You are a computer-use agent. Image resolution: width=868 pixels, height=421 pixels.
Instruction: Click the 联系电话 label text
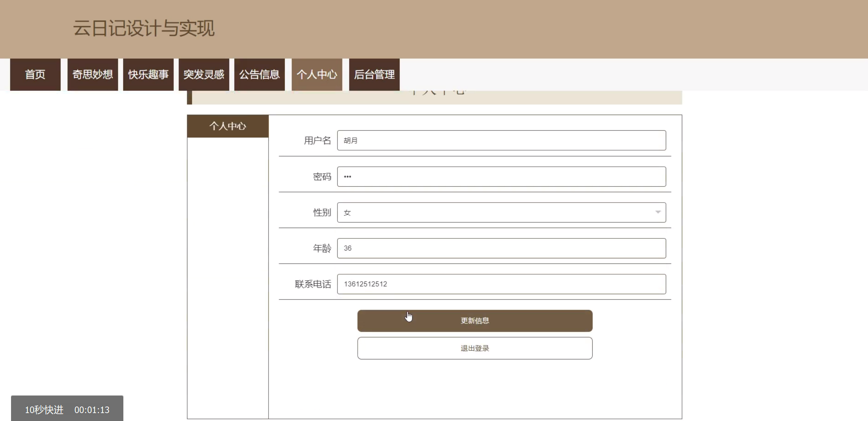point(313,284)
